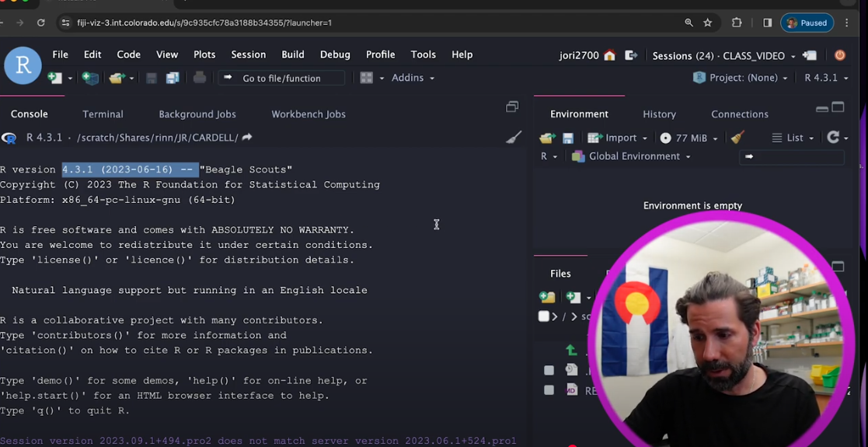Click the jori2700 username
This screenshot has height=447, width=868.
(x=579, y=55)
